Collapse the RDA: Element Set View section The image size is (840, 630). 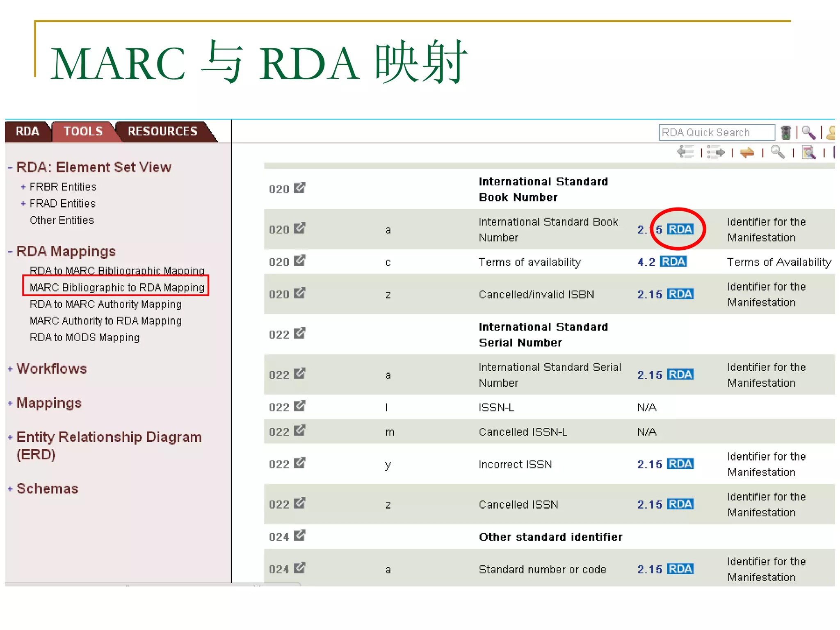(10, 167)
